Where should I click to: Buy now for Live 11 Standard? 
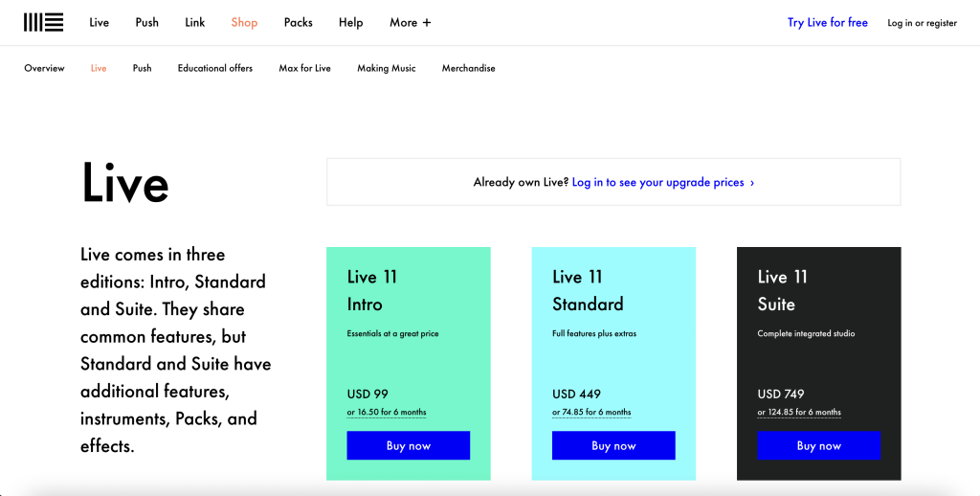click(613, 445)
